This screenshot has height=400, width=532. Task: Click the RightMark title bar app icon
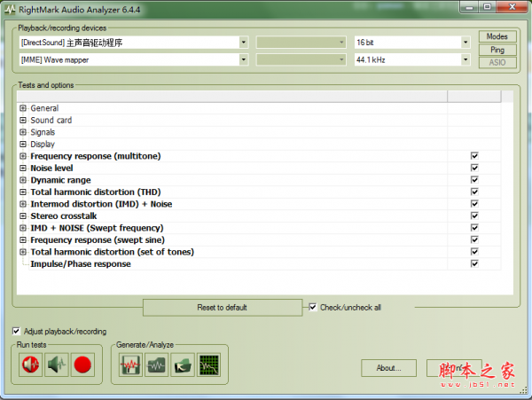10,10
